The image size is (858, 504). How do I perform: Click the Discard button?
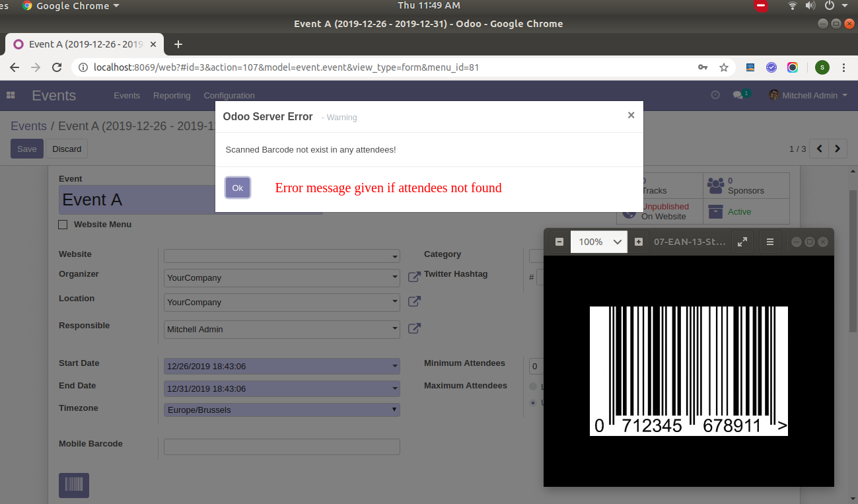point(67,149)
